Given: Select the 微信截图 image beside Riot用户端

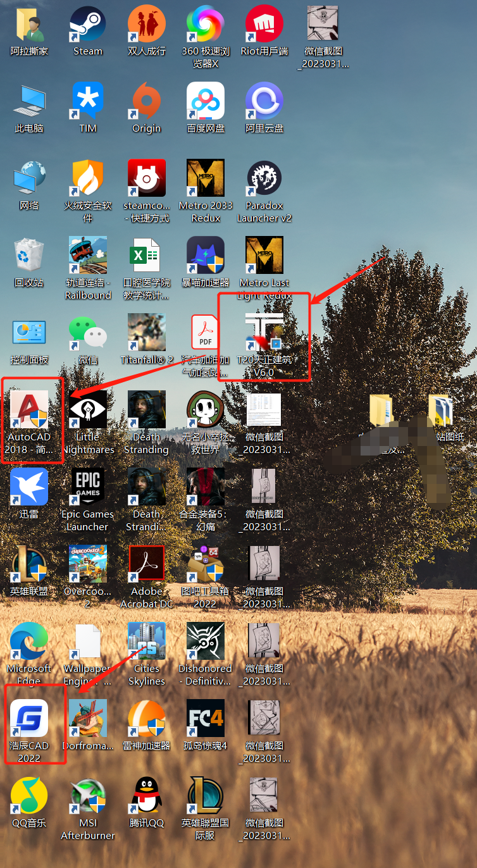Looking at the screenshot, I should [x=323, y=24].
